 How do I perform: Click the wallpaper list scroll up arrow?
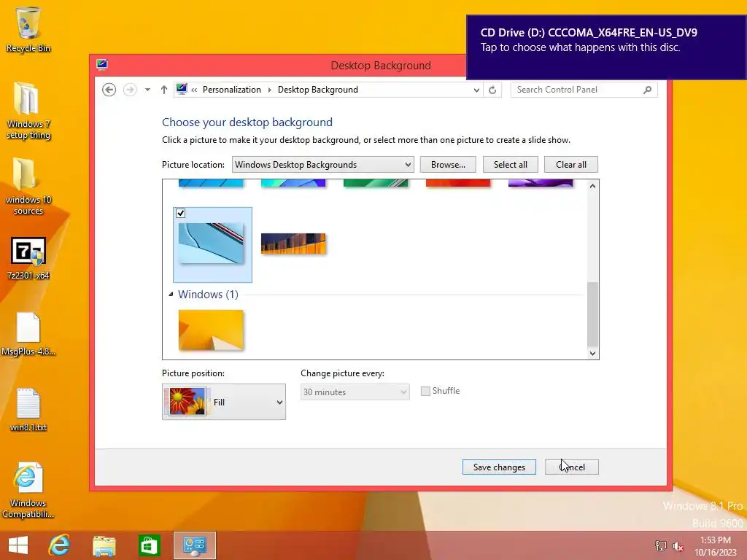click(x=592, y=186)
